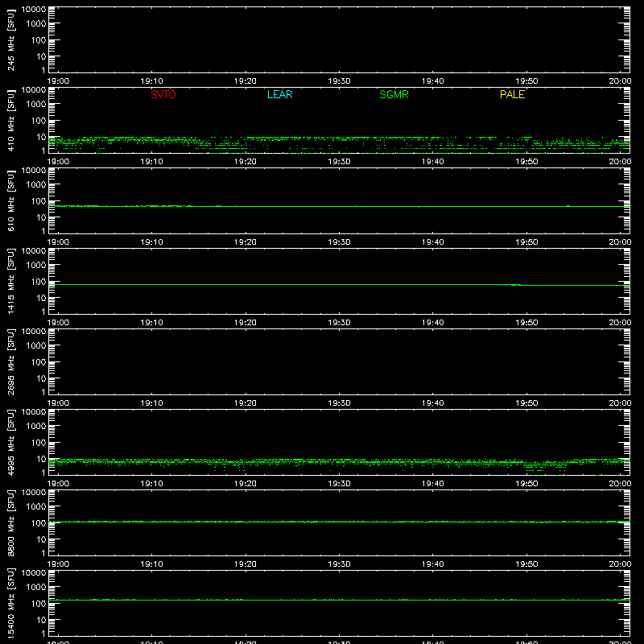
Task: Click 19:50 tick label below 610 MHz panel
Action: tap(526, 242)
